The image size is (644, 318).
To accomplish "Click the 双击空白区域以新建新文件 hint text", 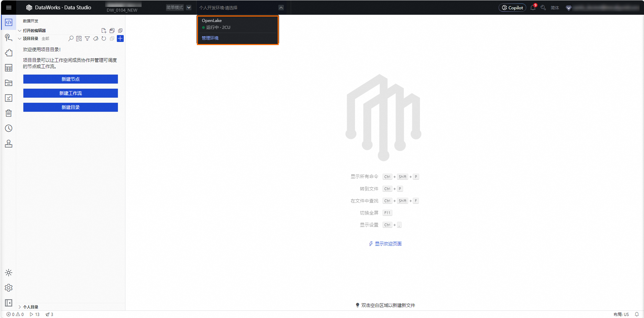I will click(388, 305).
